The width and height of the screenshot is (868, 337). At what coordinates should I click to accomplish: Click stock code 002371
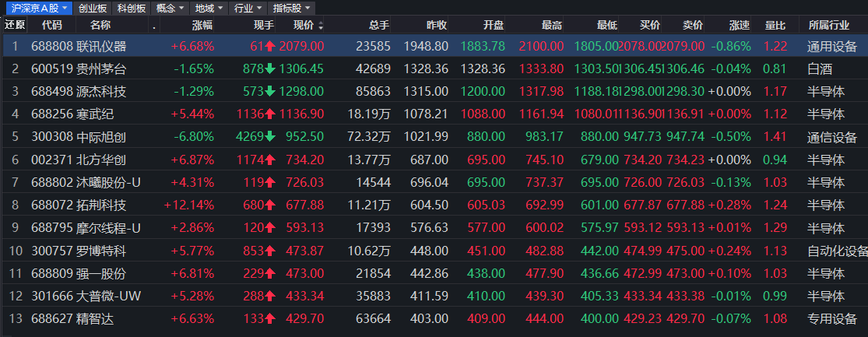pos(52,160)
